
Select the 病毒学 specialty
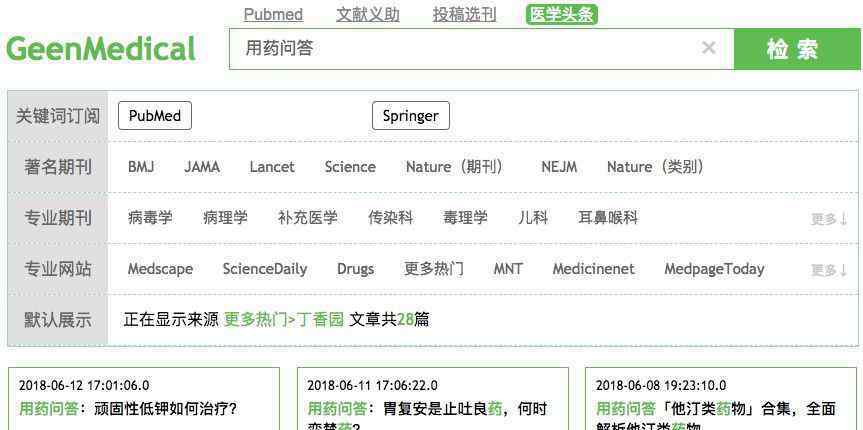pos(150,217)
